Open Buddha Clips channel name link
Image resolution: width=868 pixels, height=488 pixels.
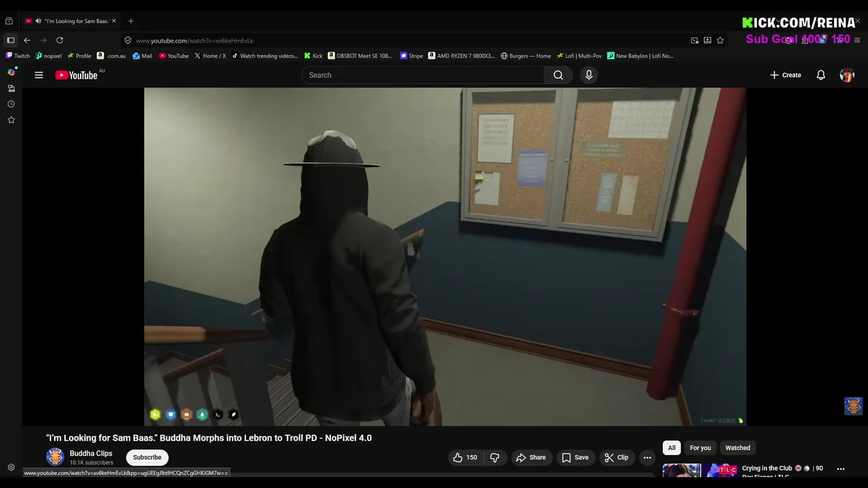91,453
